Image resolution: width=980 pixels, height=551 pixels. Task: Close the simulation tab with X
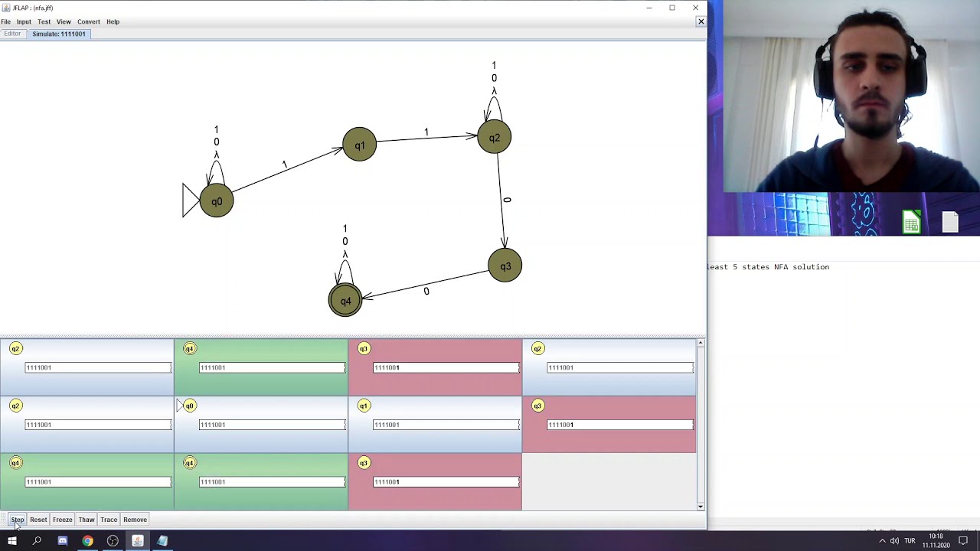(701, 21)
